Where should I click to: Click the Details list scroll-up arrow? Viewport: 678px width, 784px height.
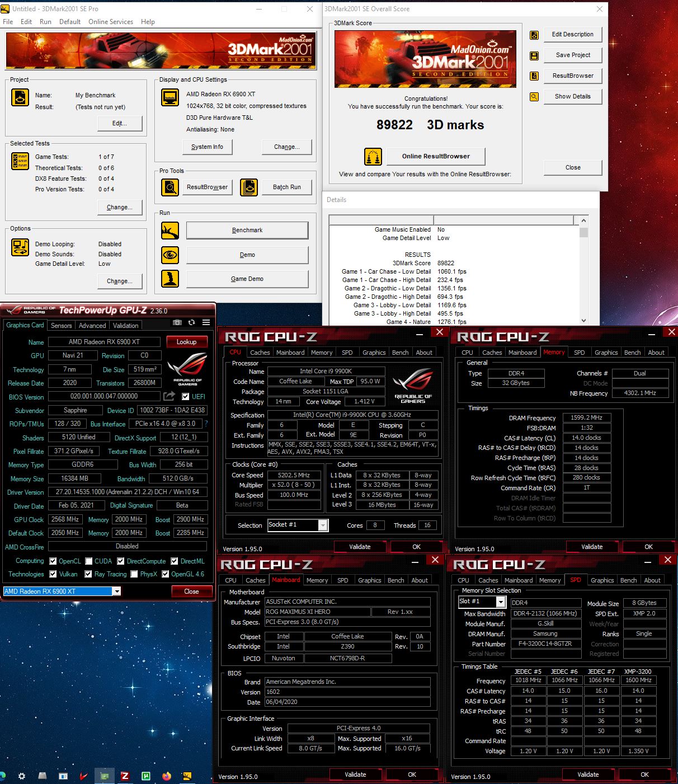point(583,221)
